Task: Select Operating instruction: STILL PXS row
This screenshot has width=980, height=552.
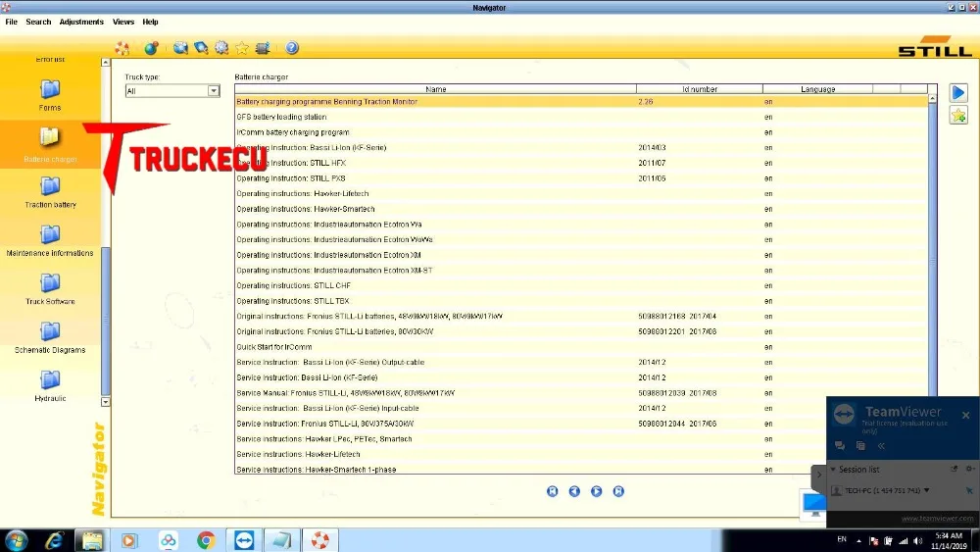Action: point(581,178)
